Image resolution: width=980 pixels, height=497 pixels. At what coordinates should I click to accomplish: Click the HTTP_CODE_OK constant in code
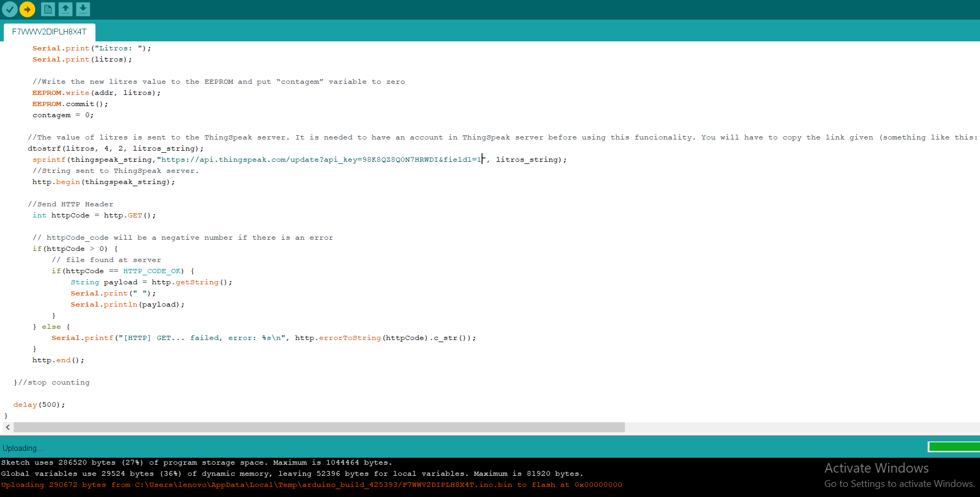coord(152,271)
